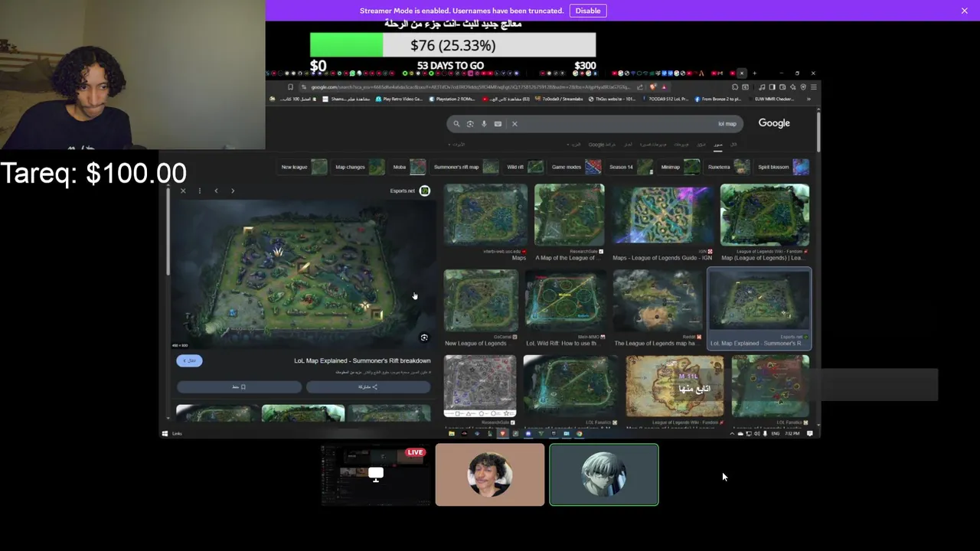Click Windows Start button in shared taskbar

coord(165,434)
